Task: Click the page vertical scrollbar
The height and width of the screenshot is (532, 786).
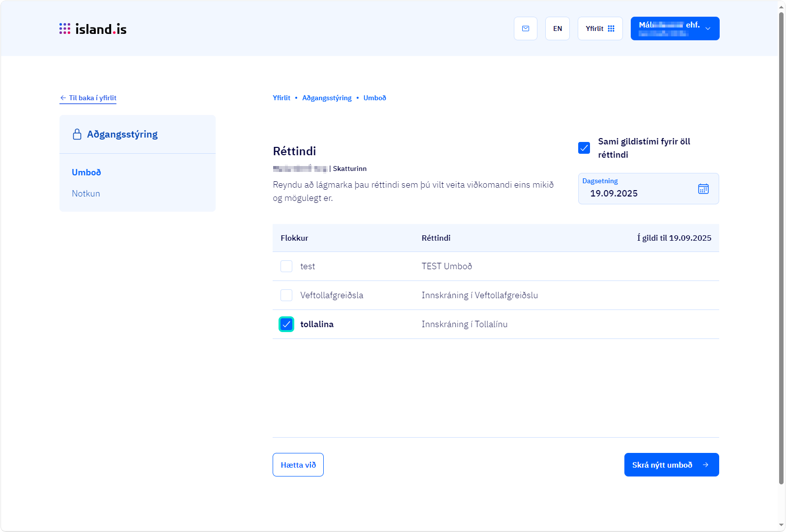Action: pos(781,246)
